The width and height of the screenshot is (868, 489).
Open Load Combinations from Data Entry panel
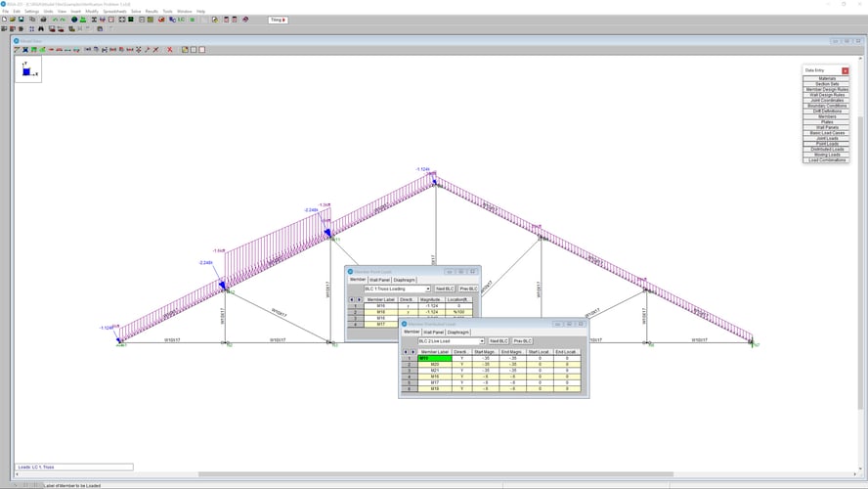click(826, 160)
